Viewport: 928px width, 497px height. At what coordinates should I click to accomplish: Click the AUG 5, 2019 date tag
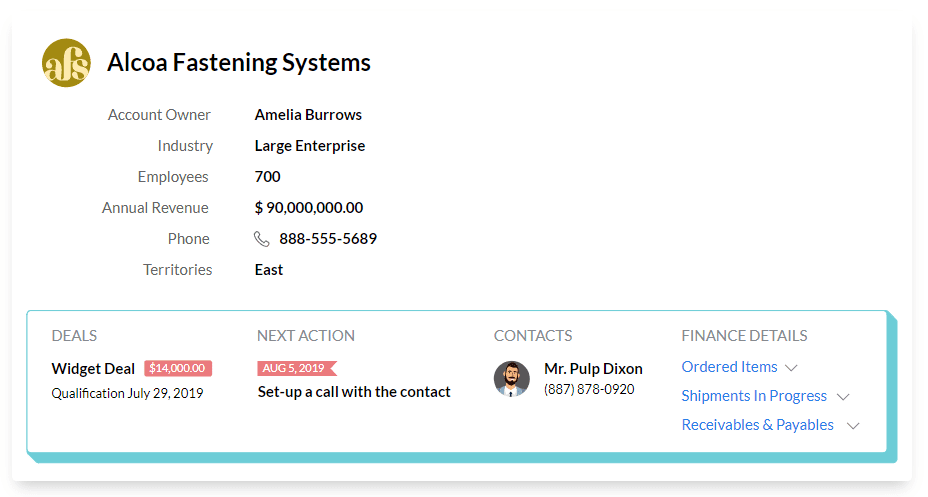tap(297, 368)
